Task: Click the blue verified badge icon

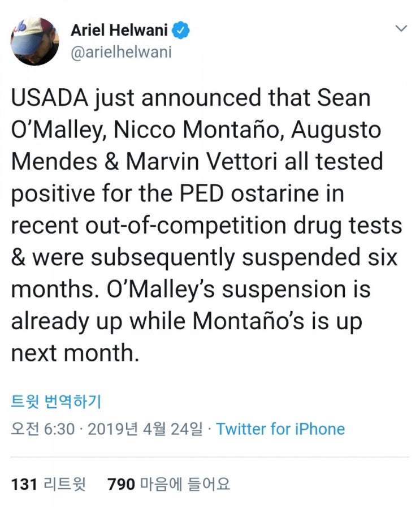Action: pyautogui.click(x=181, y=31)
